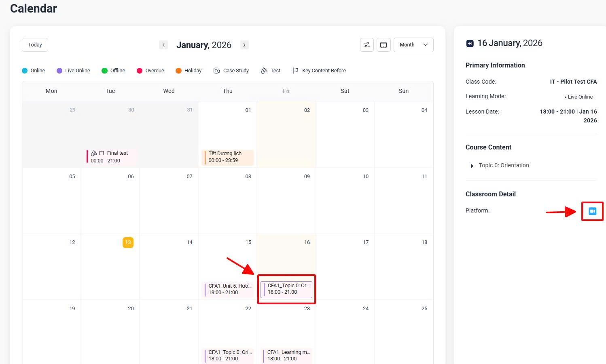Click the Case Study legend icon
Image resolution: width=606 pixels, height=364 pixels.
(217, 71)
